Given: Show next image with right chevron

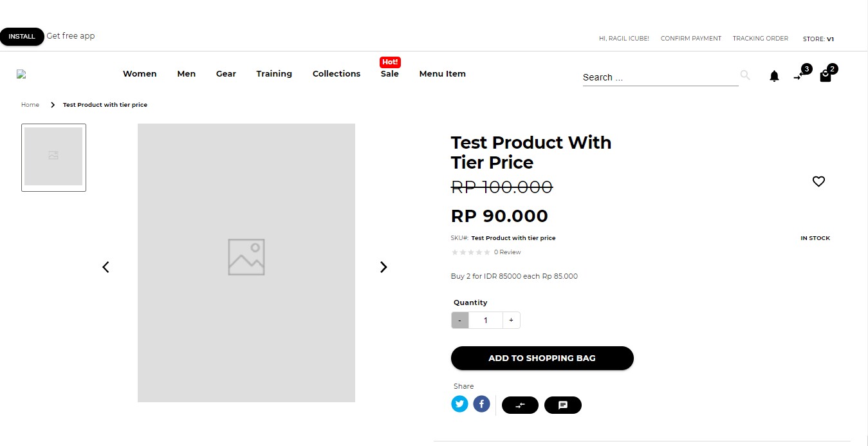Looking at the screenshot, I should coord(383,266).
